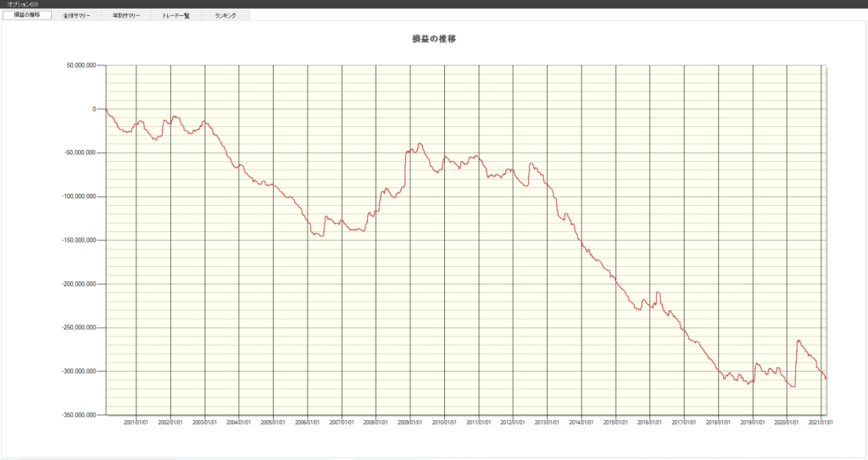This screenshot has width=868, height=460.
Task: Click the 2007/01/01 x-axis label
Action: click(x=342, y=423)
